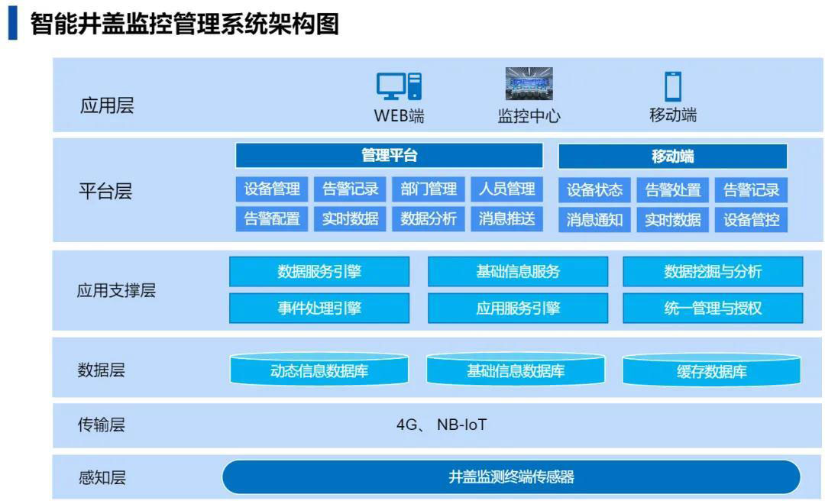Click the 消息推送 button
Screen dimensions: 825x504
click(506, 219)
